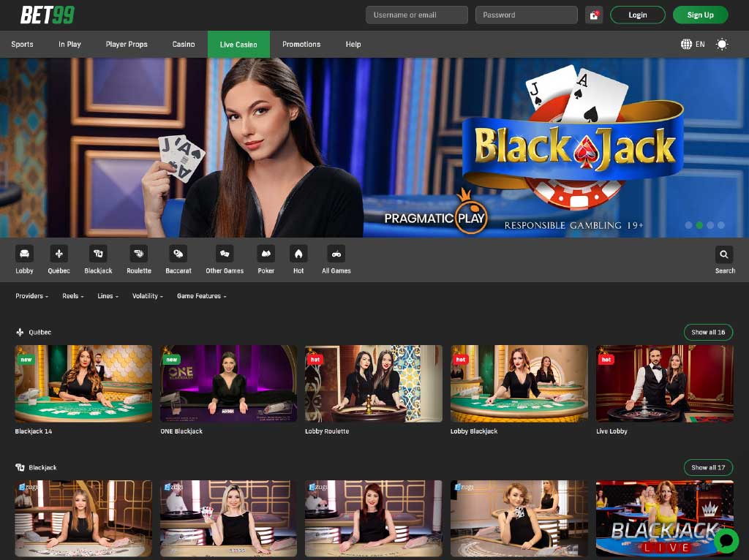Expand the Reels filter dropdown
This screenshot has height=560, width=749.
pyautogui.click(x=72, y=296)
